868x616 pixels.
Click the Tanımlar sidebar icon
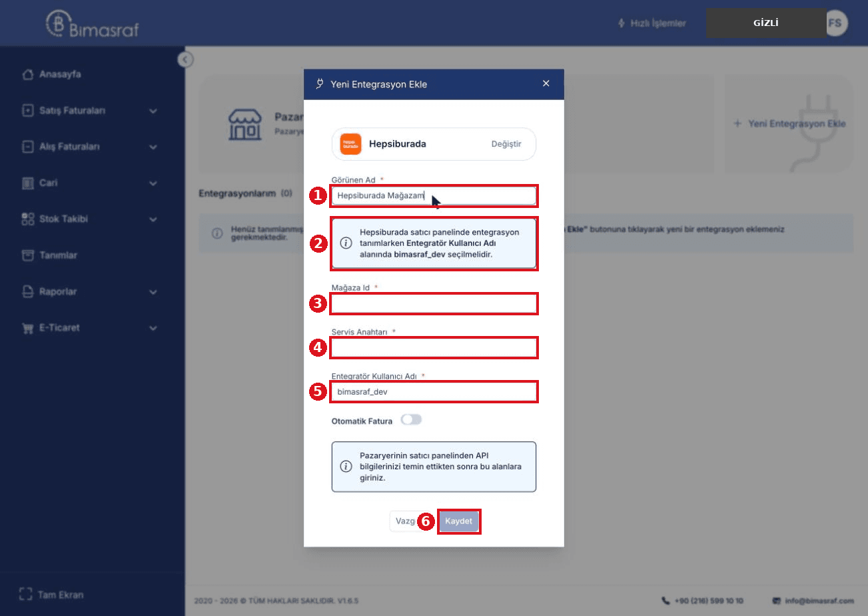click(28, 255)
